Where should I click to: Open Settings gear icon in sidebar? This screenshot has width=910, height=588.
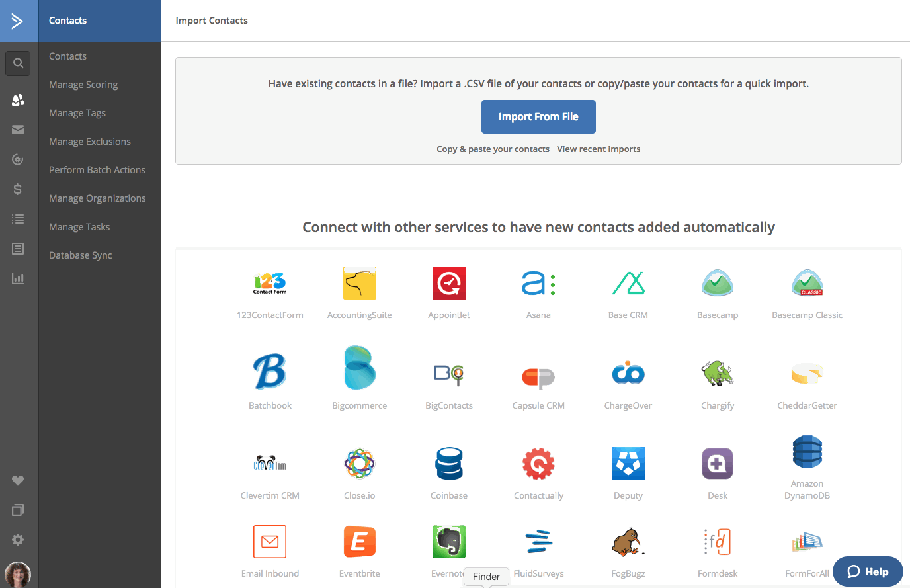pyautogui.click(x=18, y=540)
